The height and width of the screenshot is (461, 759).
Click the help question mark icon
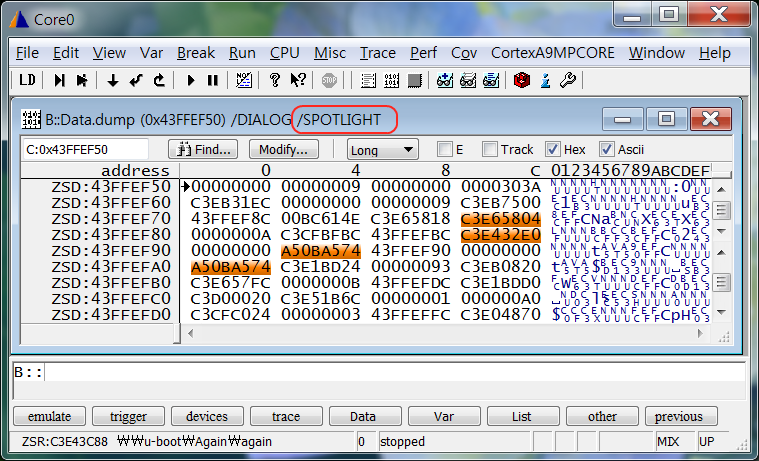click(275, 80)
